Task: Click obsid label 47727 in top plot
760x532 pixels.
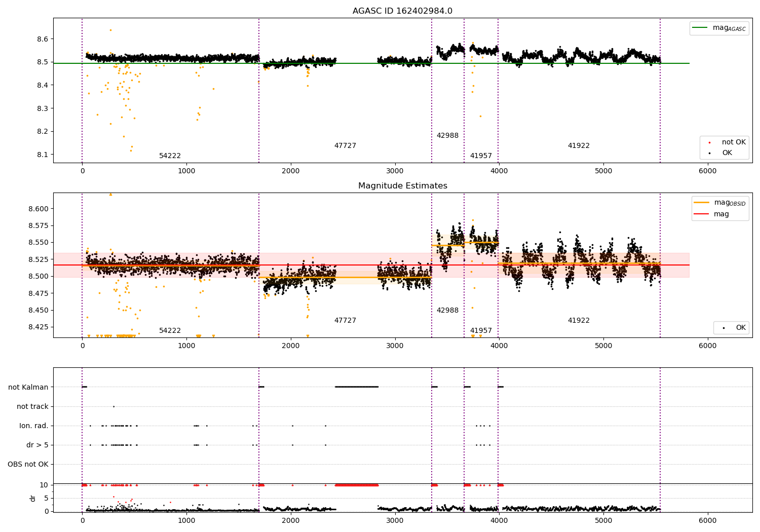Action: coord(345,146)
